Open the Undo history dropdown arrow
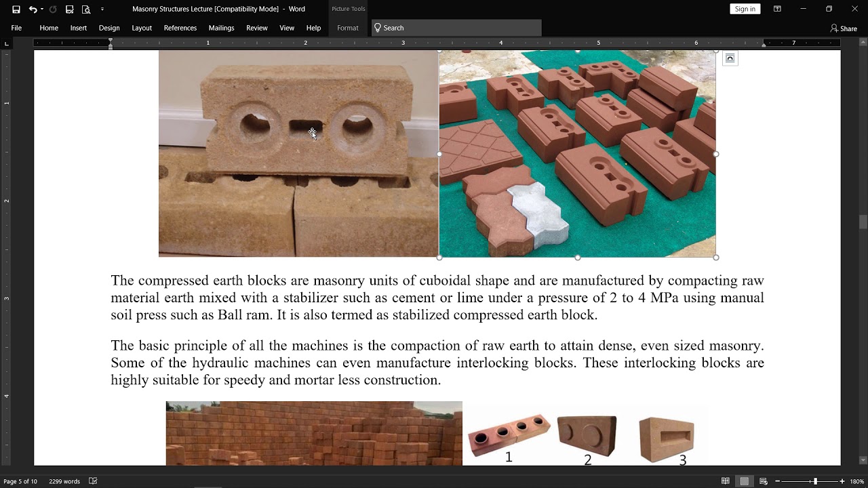868x488 pixels. tap(42, 9)
